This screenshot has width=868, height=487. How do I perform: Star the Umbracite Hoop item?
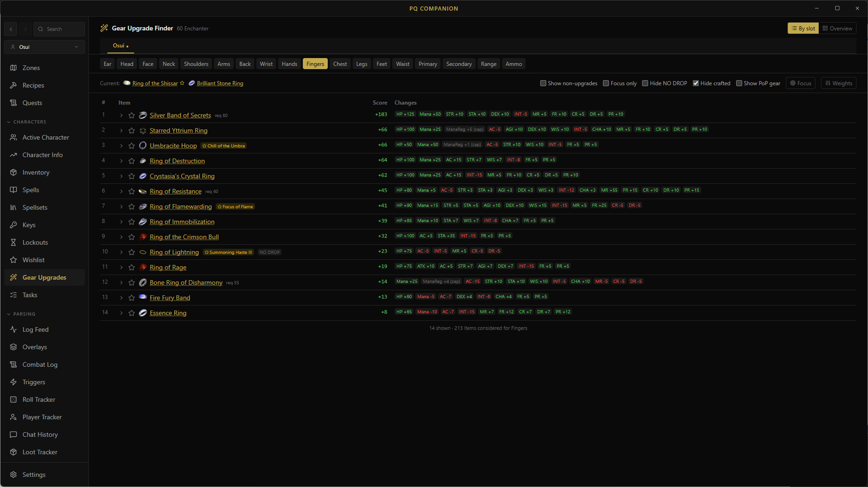coord(131,146)
